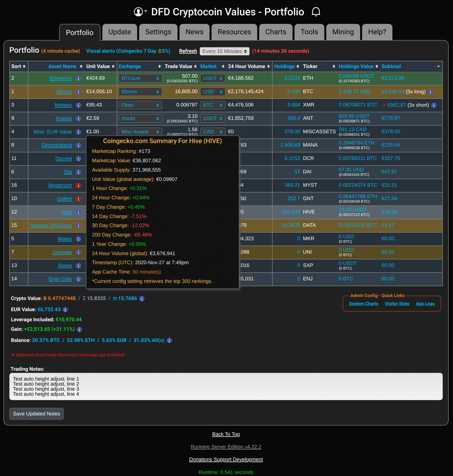This screenshot has width=453, height=476.
Task: Open the Subtotal column header menu arrow
Action: click(438, 67)
